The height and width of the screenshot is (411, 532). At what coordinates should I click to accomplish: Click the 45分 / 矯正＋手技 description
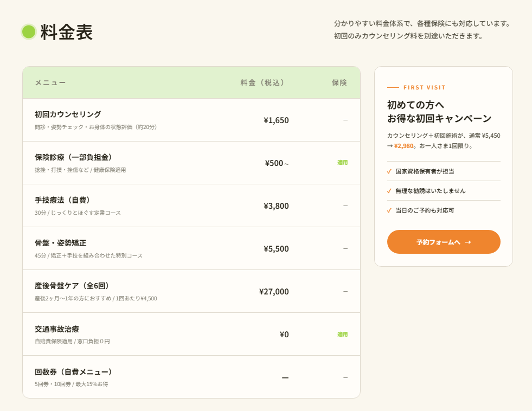pyautogui.click(x=88, y=255)
